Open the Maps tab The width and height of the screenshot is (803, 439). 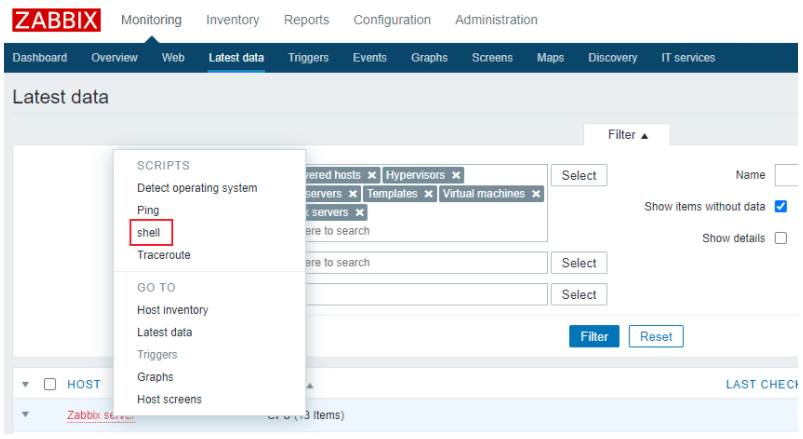click(550, 57)
